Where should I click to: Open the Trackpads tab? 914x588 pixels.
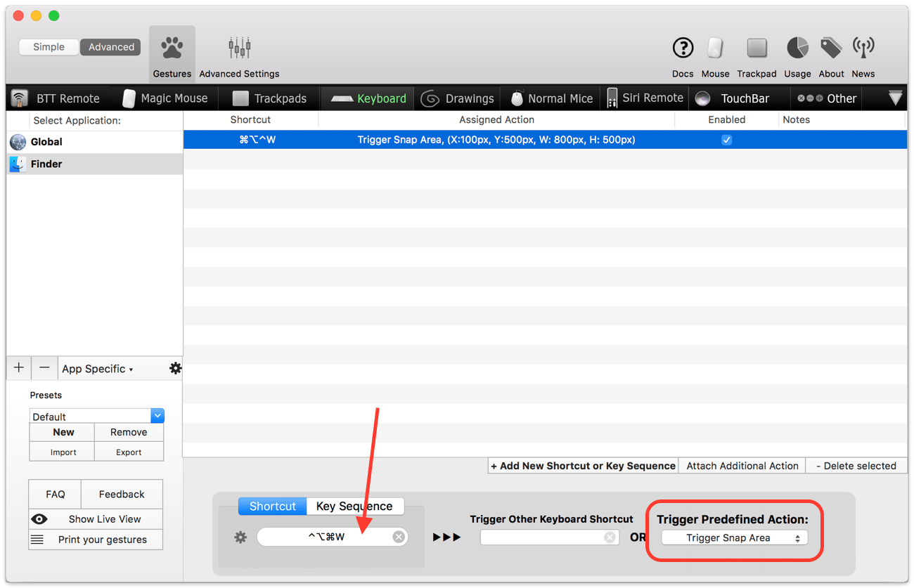coord(270,98)
